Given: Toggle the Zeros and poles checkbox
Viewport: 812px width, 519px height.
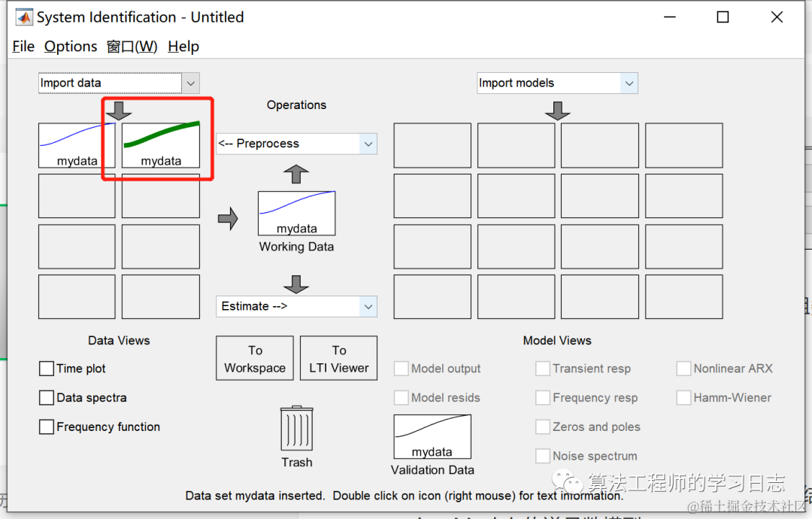Looking at the screenshot, I should (543, 426).
